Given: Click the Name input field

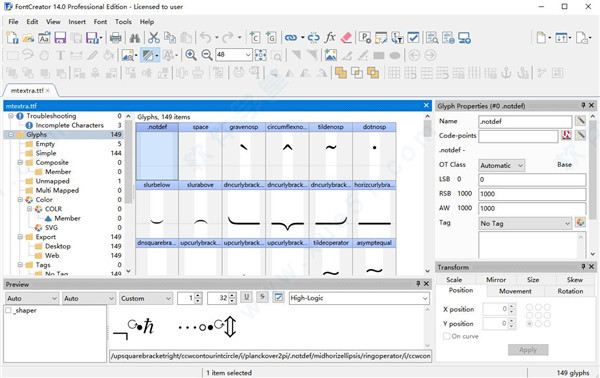Looking at the screenshot, I should [525, 121].
